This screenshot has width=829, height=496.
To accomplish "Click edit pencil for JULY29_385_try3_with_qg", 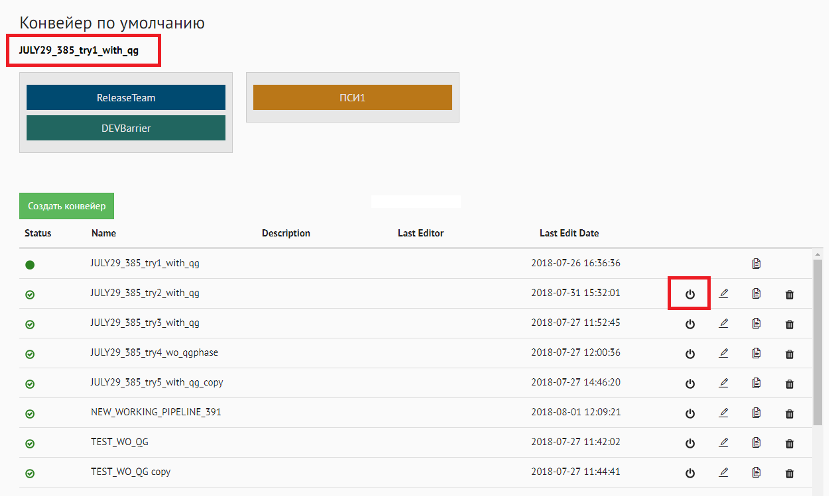I will [724, 324].
